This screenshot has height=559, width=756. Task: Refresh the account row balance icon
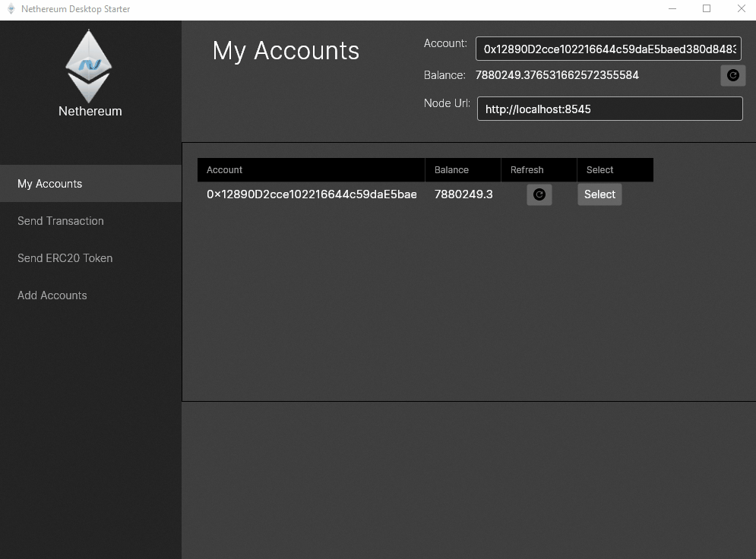click(x=539, y=194)
